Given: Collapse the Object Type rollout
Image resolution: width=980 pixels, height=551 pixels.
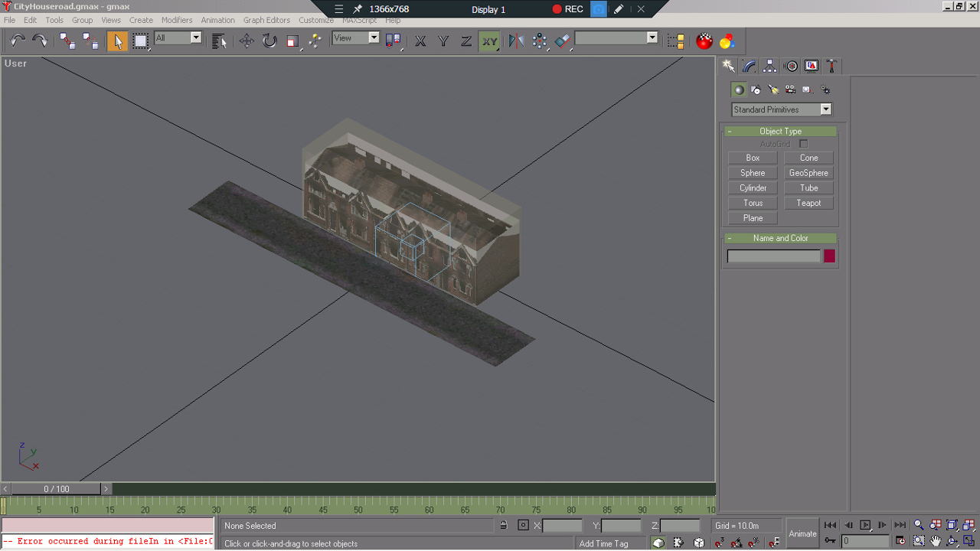Looking at the screenshot, I should (x=781, y=131).
